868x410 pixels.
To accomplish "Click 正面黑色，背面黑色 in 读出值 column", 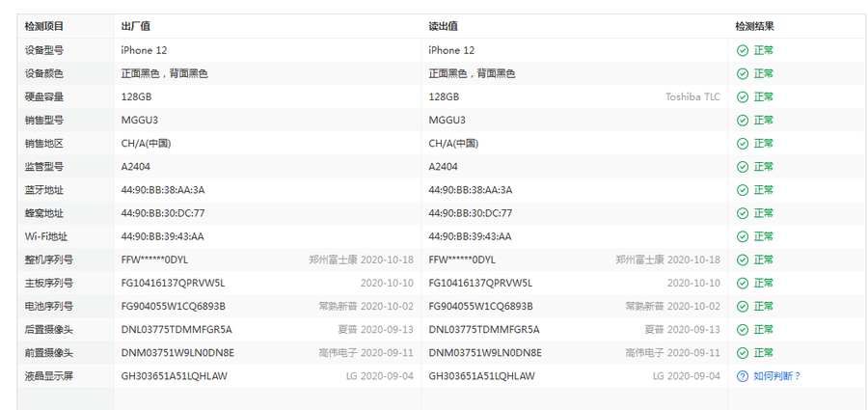I will (x=472, y=73).
